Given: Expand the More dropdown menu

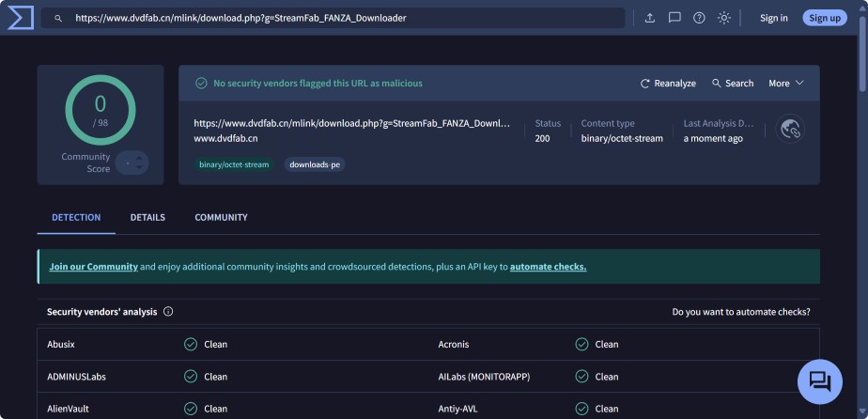Looking at the screenshot, I should [785, 84].
